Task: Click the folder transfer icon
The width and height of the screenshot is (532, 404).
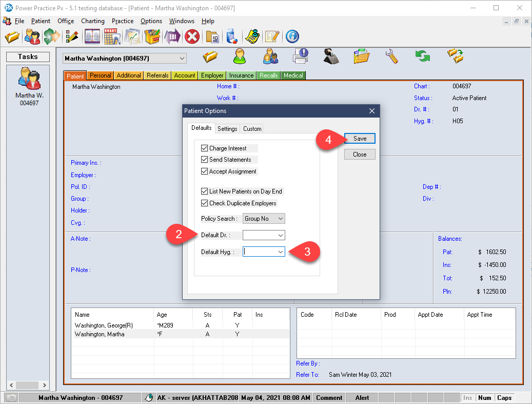Action: 456,56
